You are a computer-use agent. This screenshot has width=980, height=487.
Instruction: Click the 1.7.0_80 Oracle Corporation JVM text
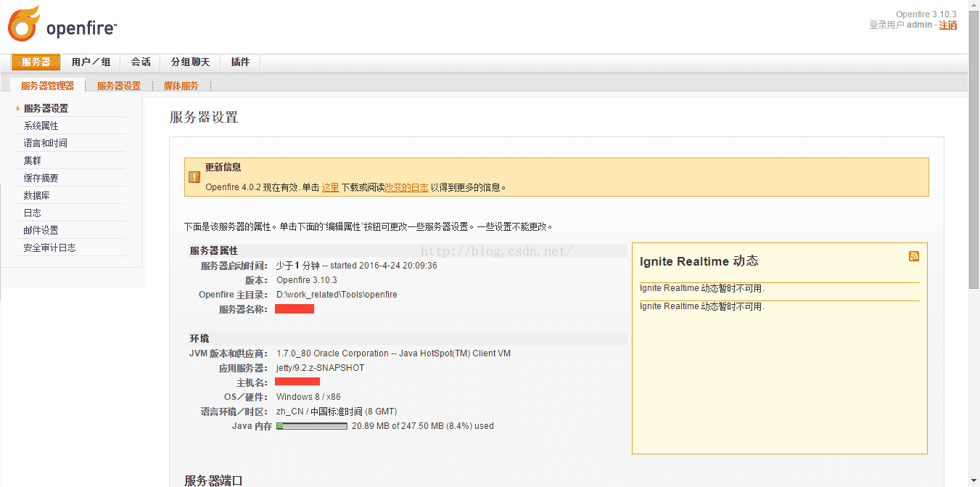click(x=394, y=353)
